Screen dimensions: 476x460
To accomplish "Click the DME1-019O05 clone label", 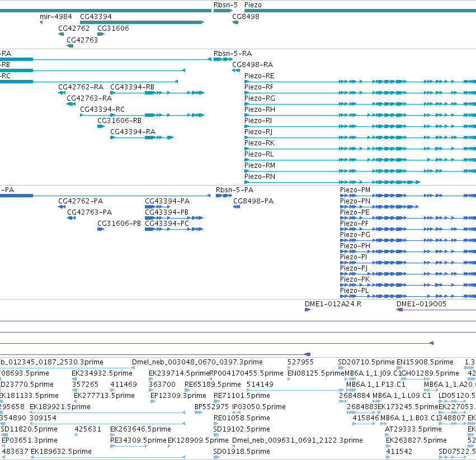I will point(421,304).
